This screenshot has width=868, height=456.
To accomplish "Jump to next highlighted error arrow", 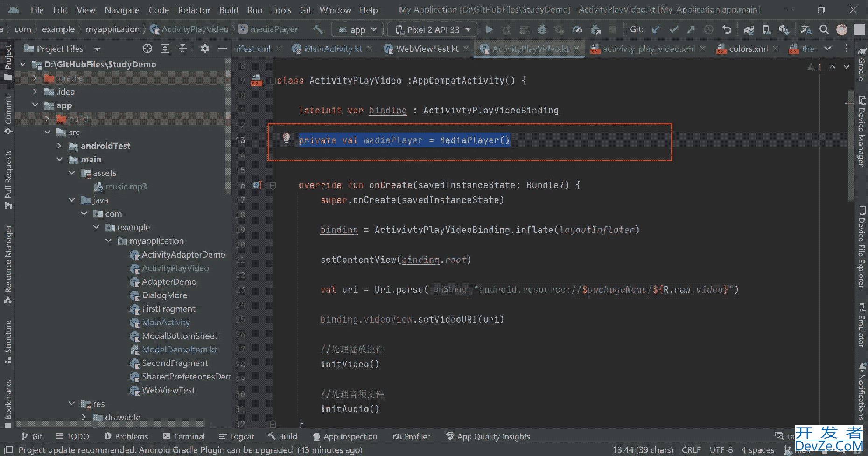I will (x=847, y=67).
